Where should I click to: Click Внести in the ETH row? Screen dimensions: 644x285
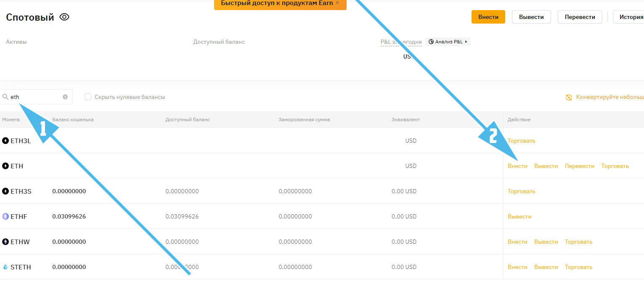[517, 166]
